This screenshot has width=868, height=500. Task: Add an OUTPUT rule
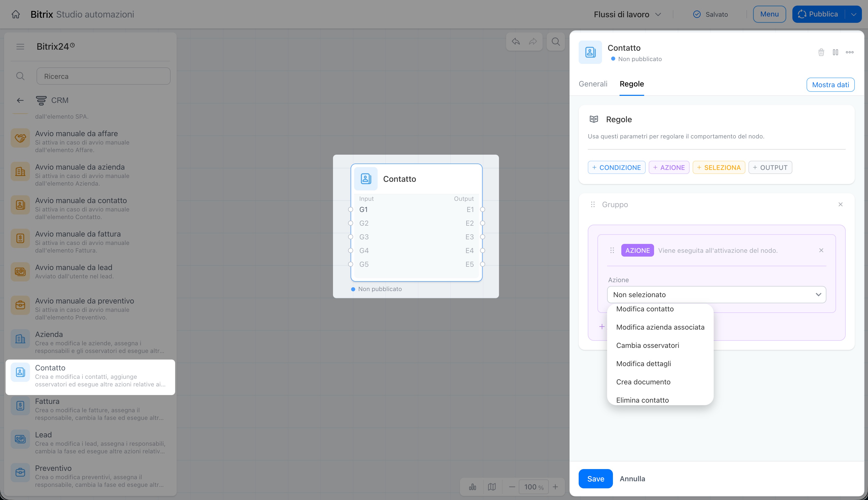tap(770, 168)
